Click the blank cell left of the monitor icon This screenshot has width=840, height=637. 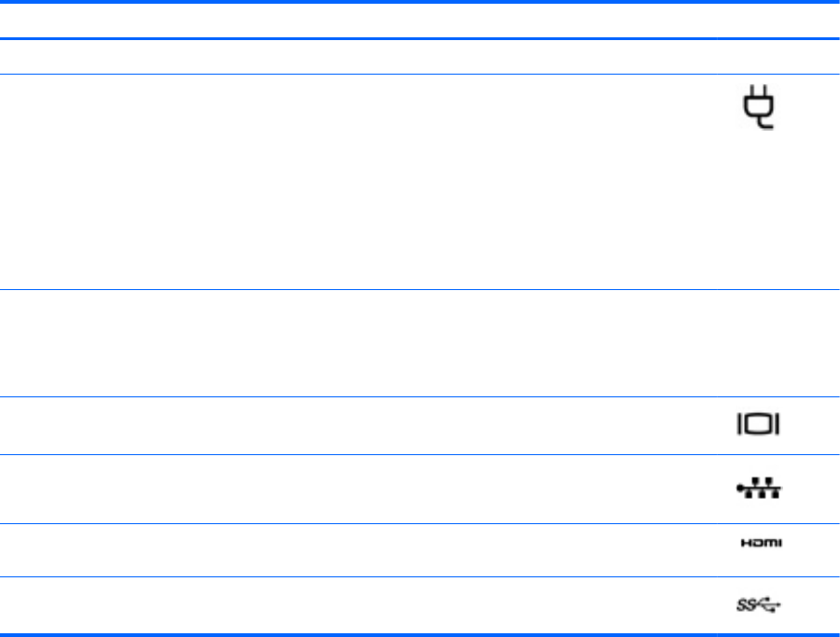358,425
